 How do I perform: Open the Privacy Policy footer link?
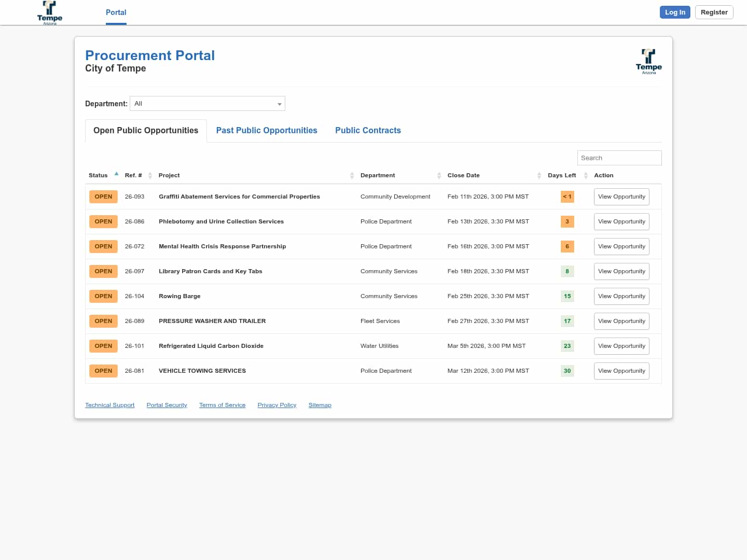[x=276, y=405]
